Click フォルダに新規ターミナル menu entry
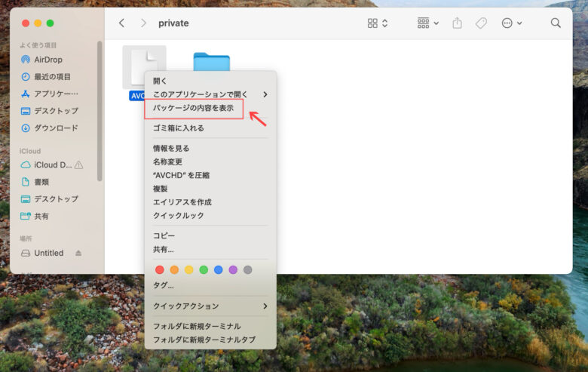This screenshot has width=588, height=372. click(x=197, y=326)
